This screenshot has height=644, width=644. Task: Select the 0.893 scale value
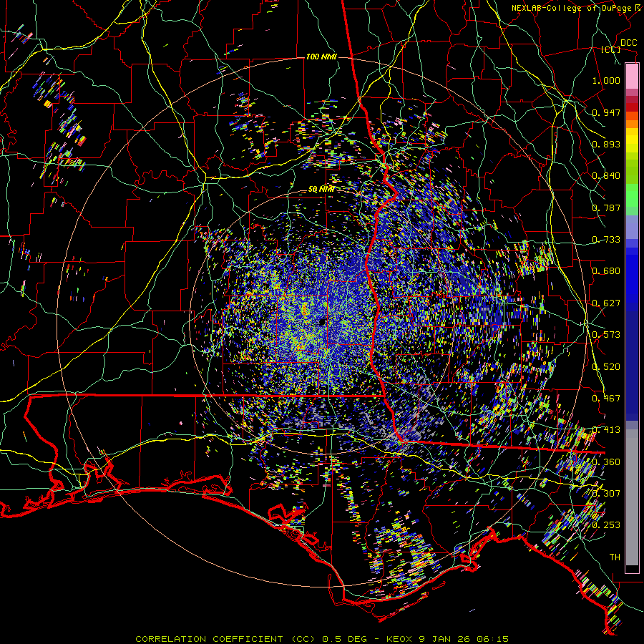click(606, 144)
